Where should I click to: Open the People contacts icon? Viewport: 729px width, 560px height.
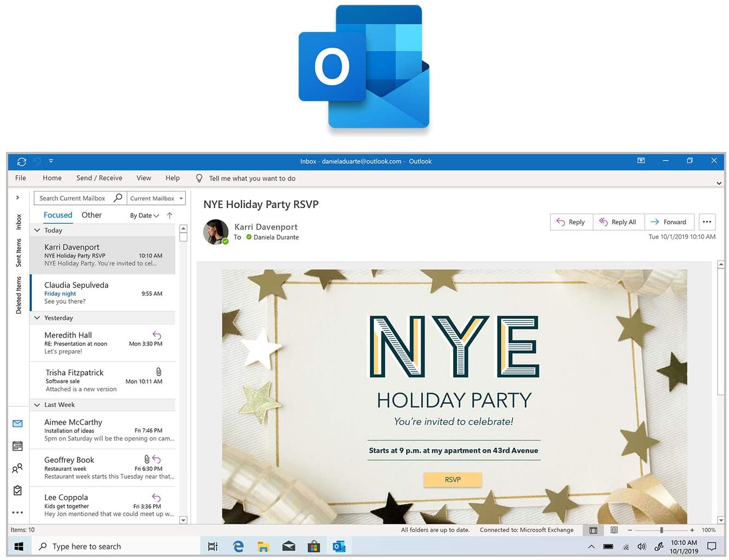[x=17, y=468]
